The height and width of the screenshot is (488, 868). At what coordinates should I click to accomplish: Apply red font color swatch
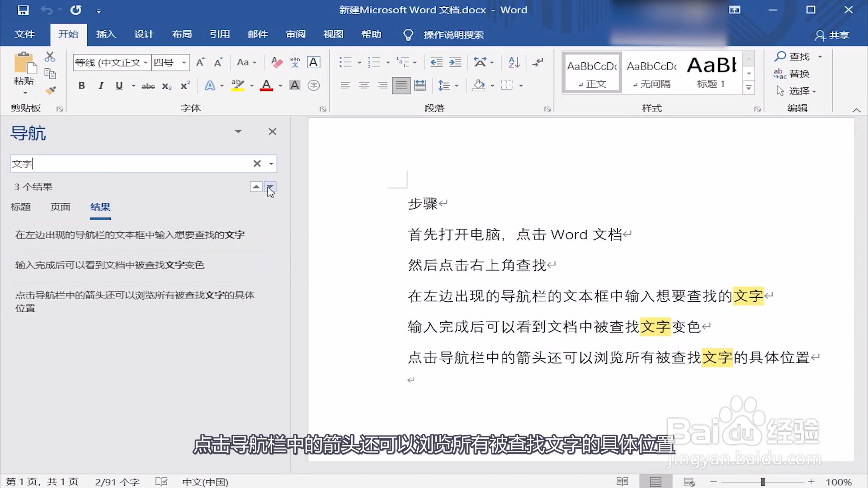point(266,85)
